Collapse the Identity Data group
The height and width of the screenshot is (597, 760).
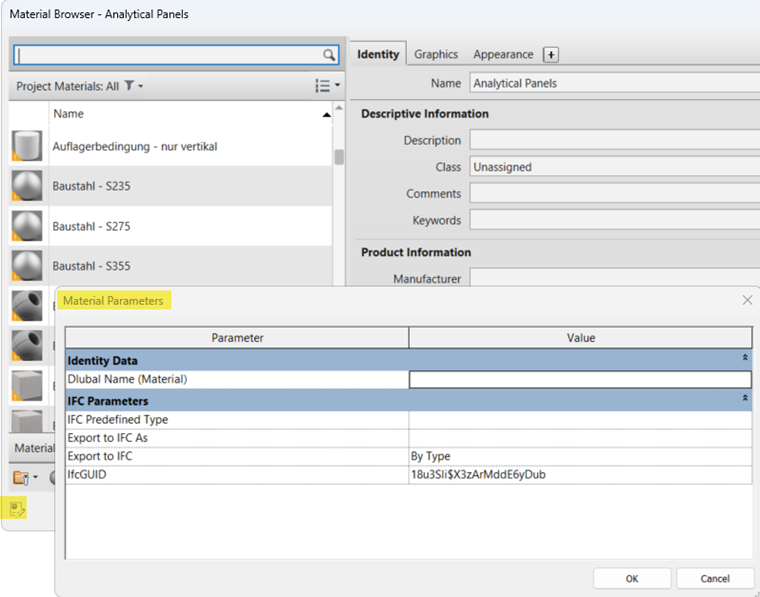(x=745, y=358)
